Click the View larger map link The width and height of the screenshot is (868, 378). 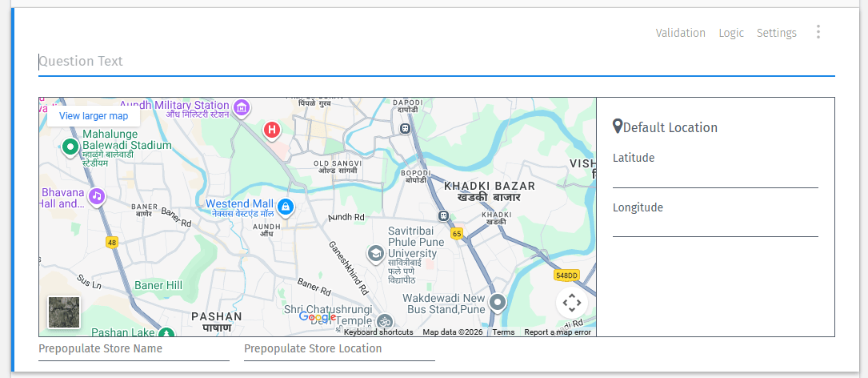point(94,116)
